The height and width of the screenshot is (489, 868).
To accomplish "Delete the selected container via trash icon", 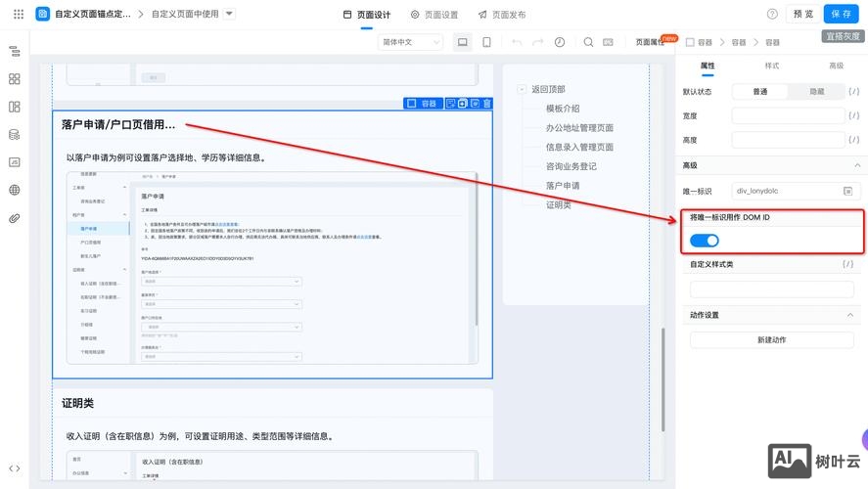I will tap(487, 104).
